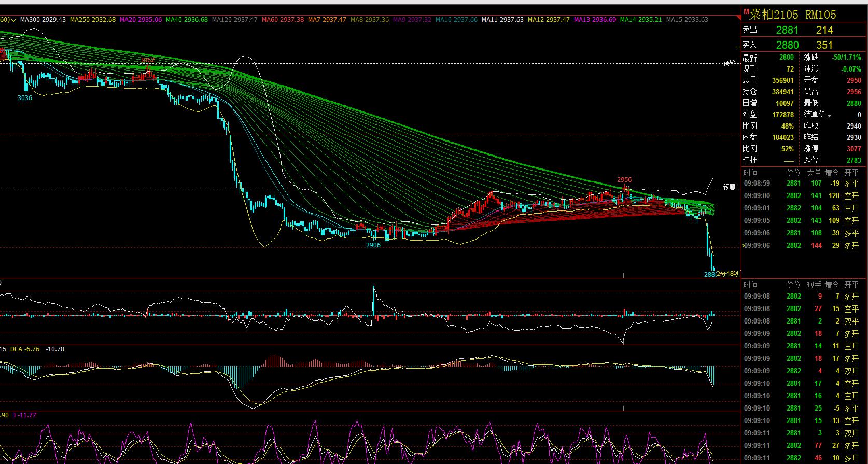Select the 09:09:01 large-order row
This screenshot has width=868, height=464.
[x=802, y=208]
